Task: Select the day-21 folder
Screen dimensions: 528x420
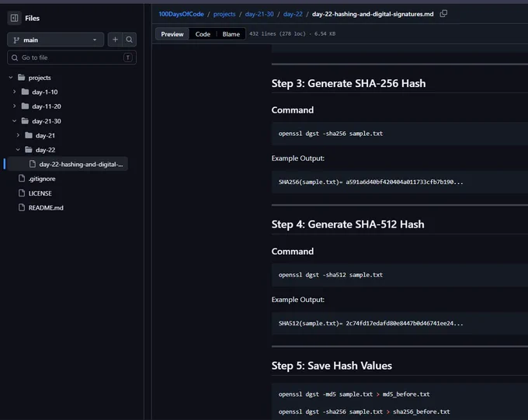Action: pyautogui.click(x=45, y=136)
